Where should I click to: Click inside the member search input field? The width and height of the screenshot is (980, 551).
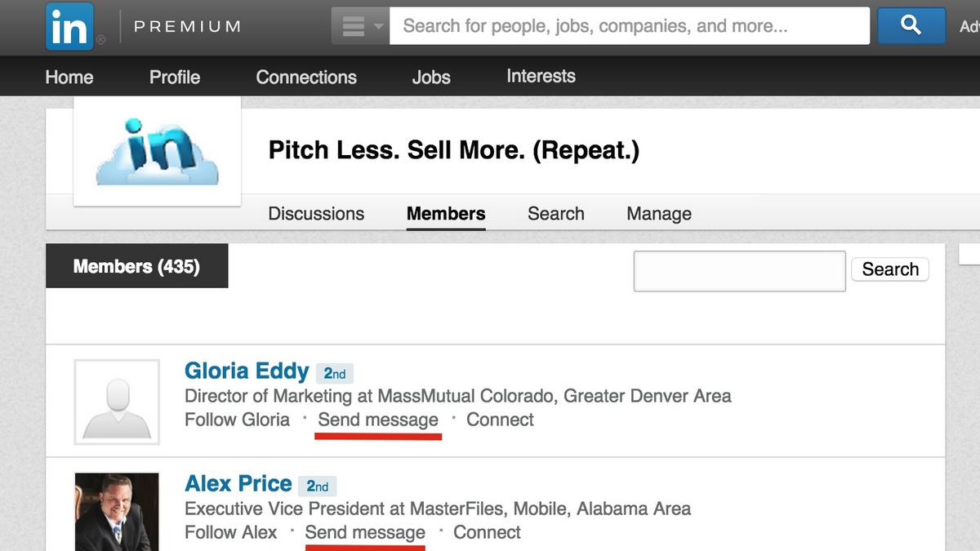coord(738,270)
